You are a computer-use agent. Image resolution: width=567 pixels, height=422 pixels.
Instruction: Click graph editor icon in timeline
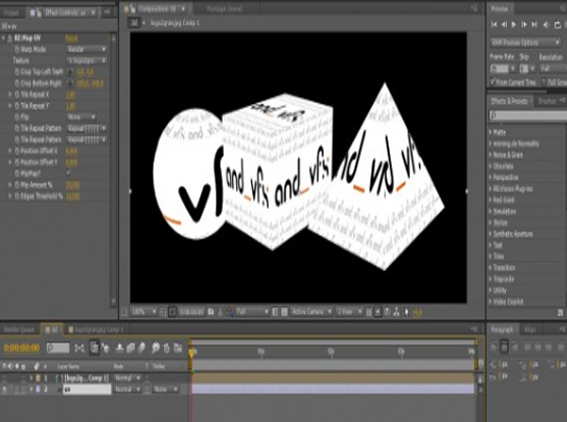[x=178, y=348]
